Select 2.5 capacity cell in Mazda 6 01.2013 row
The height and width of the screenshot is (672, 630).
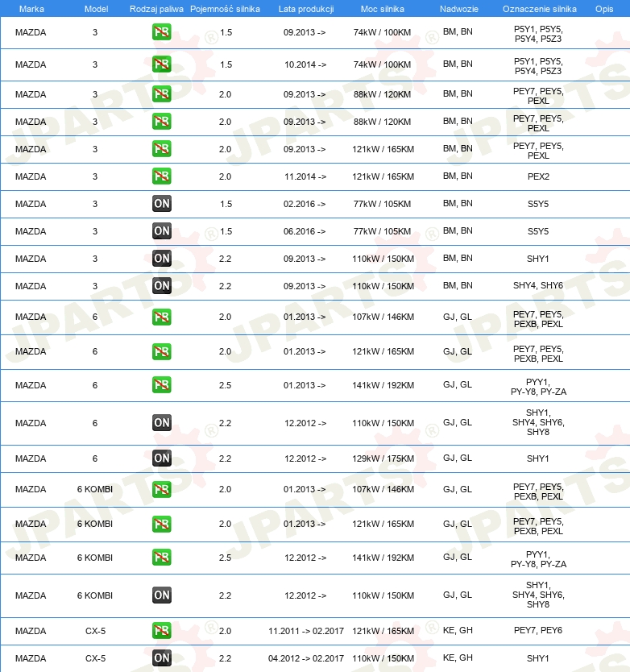[225, 385]
